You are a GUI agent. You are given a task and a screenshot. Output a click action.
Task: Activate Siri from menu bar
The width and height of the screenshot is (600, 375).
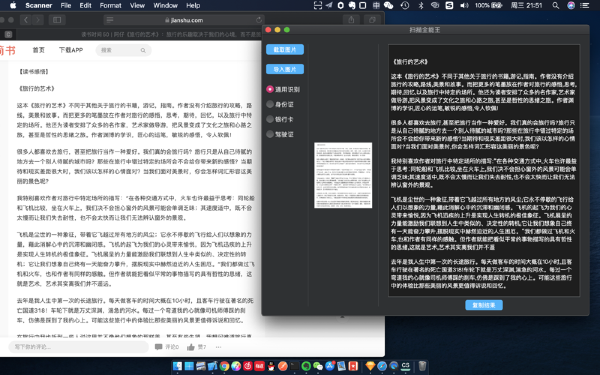click(x=571, y=5)
